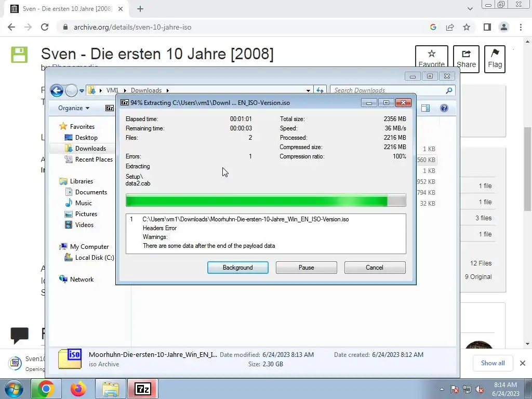Open Videos library in navigation pane
This screenshot has height=399, width=532.
pos(84,224)
